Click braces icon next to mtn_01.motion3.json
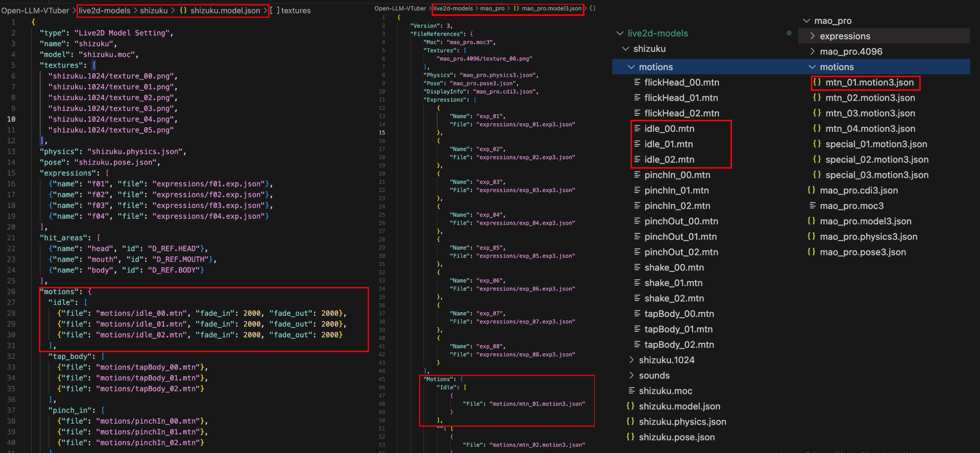 (x=817, y=82)
